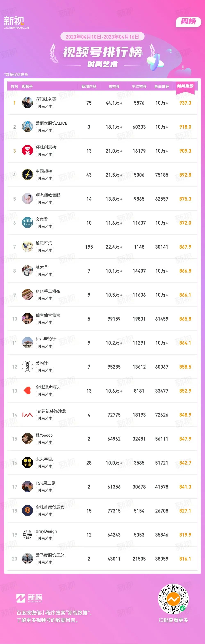
Task: Open 未来宇宙 yellow text avatar
Action: pyautogui.click(x=27, y=462)
